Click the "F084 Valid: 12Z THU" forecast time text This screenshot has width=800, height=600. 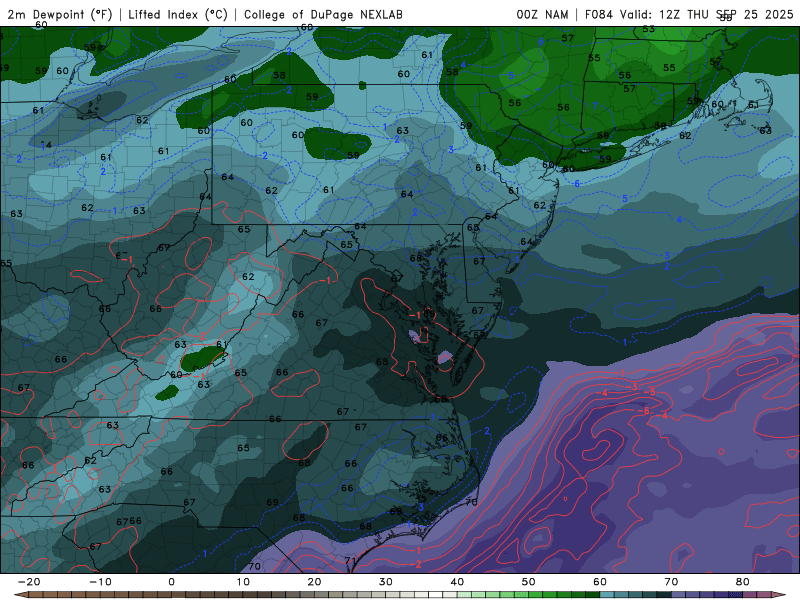pos(647,14)
